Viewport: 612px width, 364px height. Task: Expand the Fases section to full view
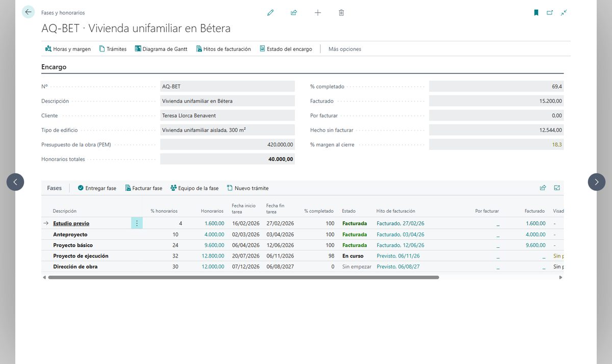pyautogui.click(x=557, y=188)
